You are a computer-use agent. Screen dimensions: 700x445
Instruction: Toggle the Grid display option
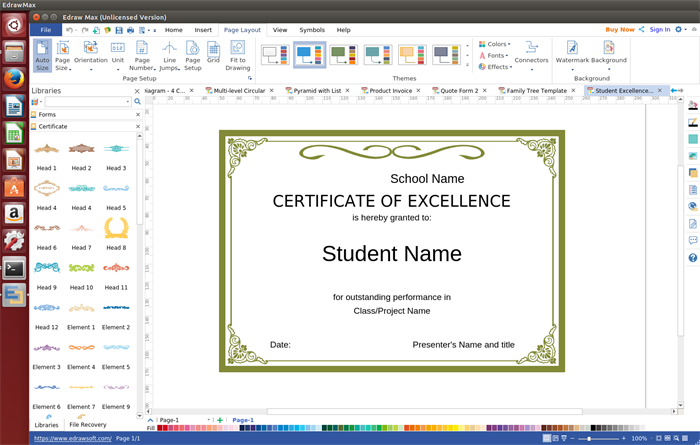[213, 54]
